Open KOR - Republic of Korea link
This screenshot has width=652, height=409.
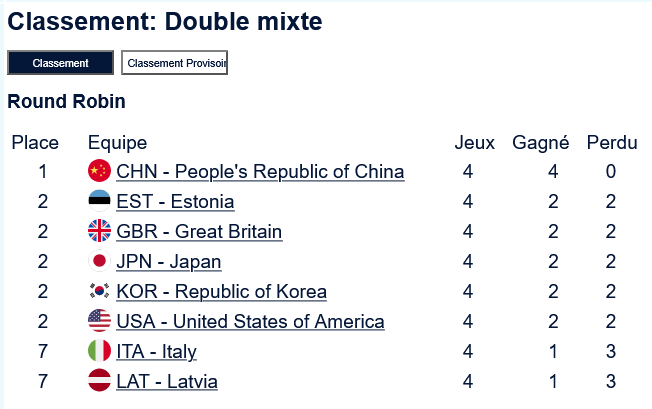[x=221, y=291]
